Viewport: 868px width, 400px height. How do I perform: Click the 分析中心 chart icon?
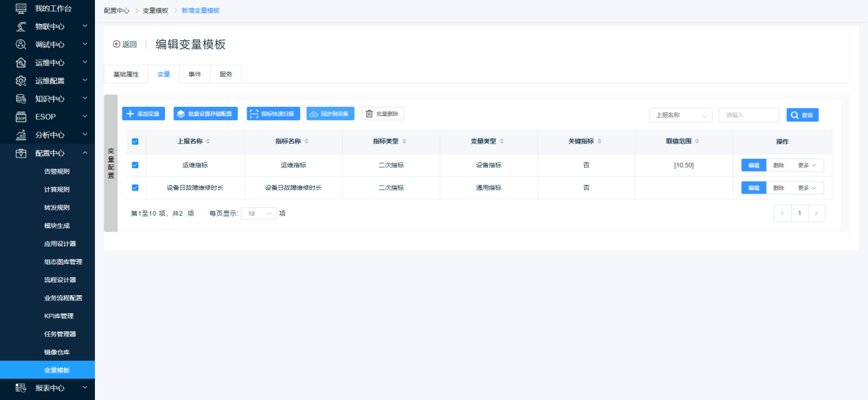tap(21, 135)
